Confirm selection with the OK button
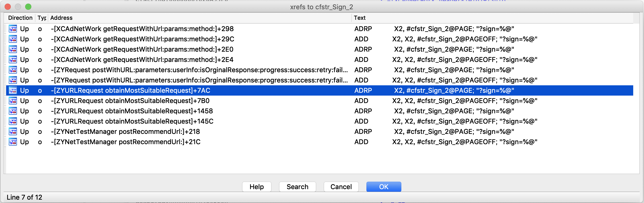The image size is (644, 203). tap(384, 187)
